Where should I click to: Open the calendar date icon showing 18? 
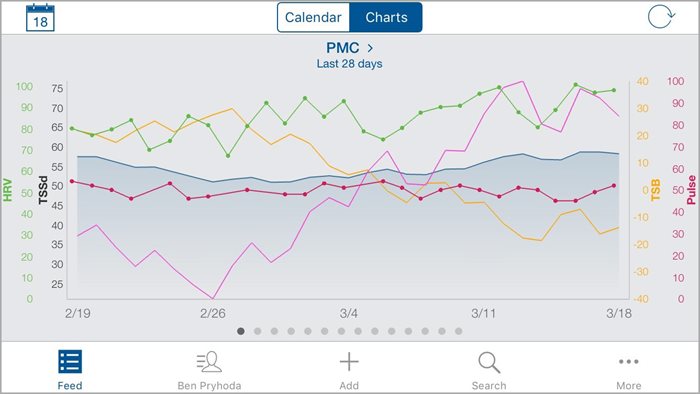coord(40,18)
